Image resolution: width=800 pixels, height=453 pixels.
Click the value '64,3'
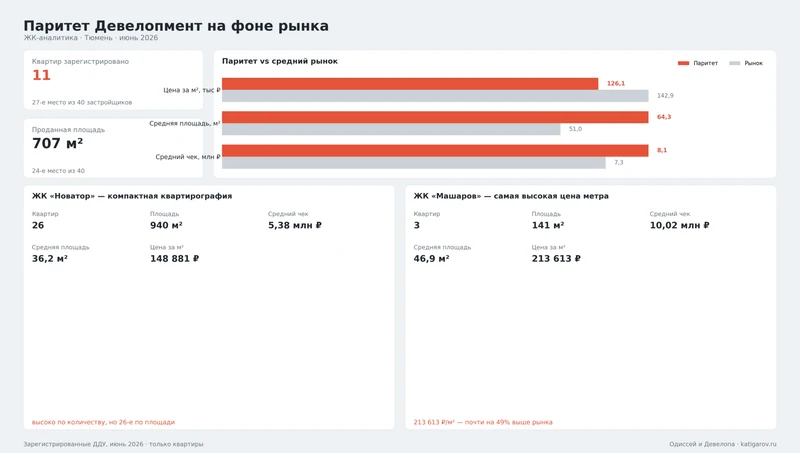pos(664,117)
